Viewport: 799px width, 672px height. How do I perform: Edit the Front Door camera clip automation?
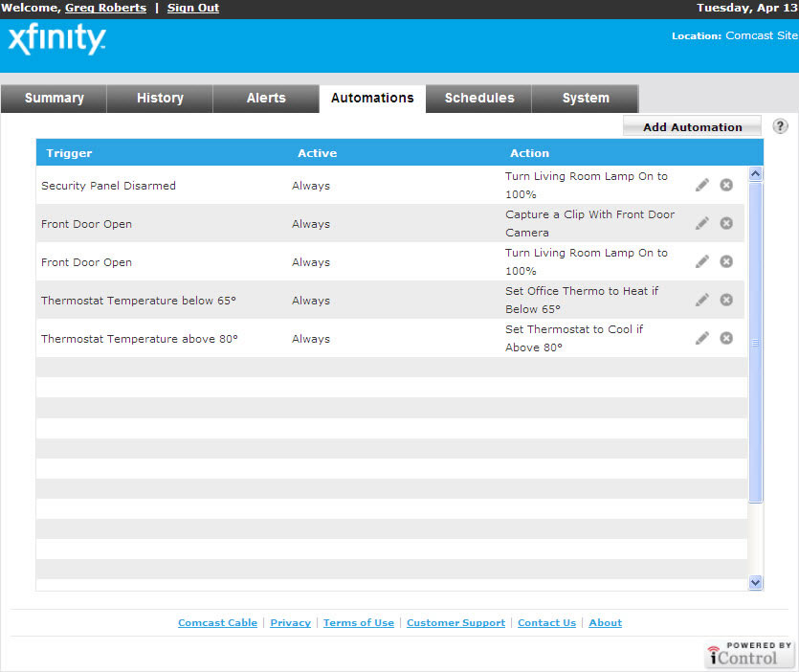(x=702, y=223)
